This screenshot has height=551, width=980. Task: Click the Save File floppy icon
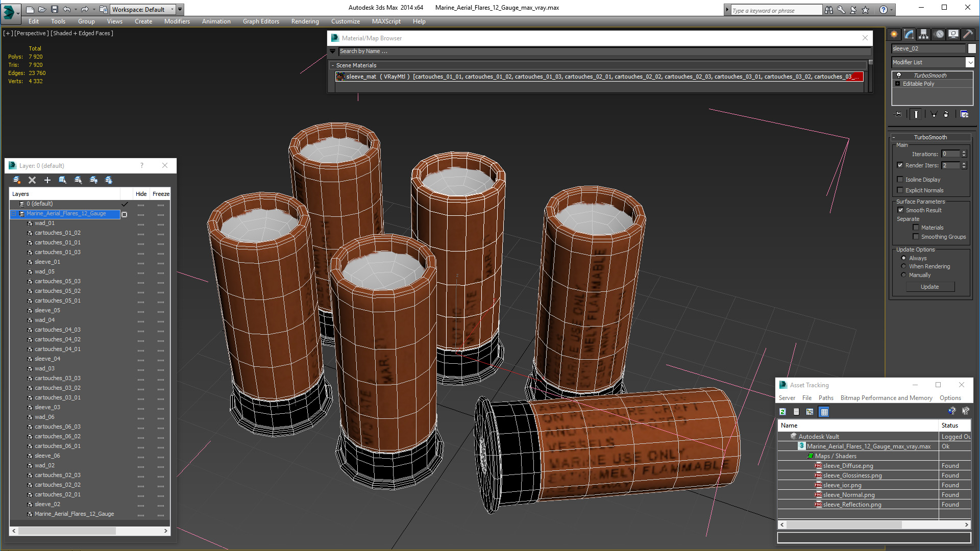click(55, 9)
